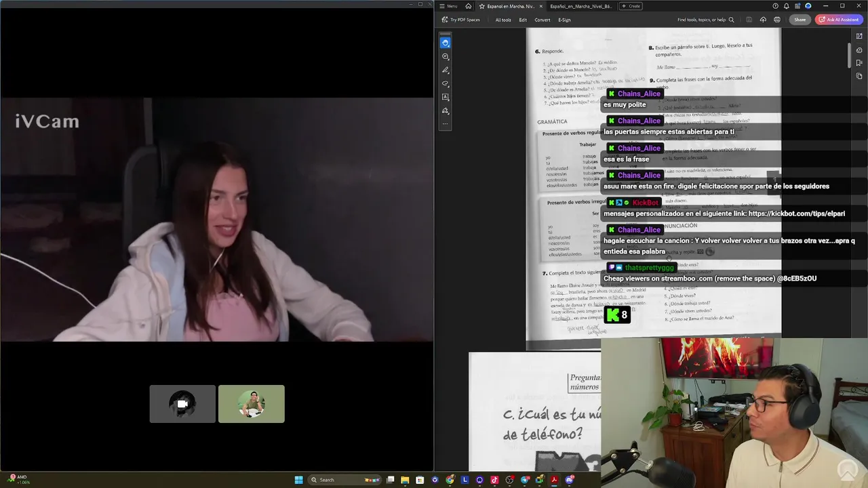Open the bookmarks panel icon in right rail

coord(859,63)
